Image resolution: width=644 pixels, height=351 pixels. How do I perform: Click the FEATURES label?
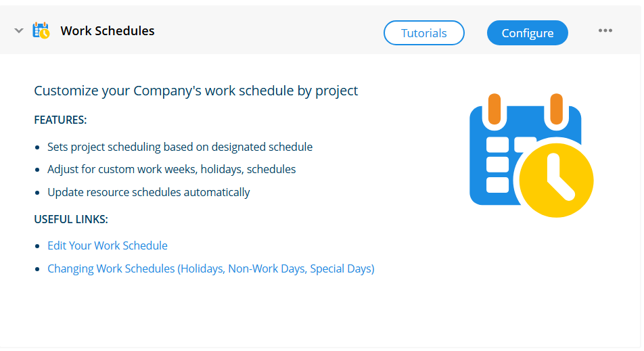pos(60,120)
